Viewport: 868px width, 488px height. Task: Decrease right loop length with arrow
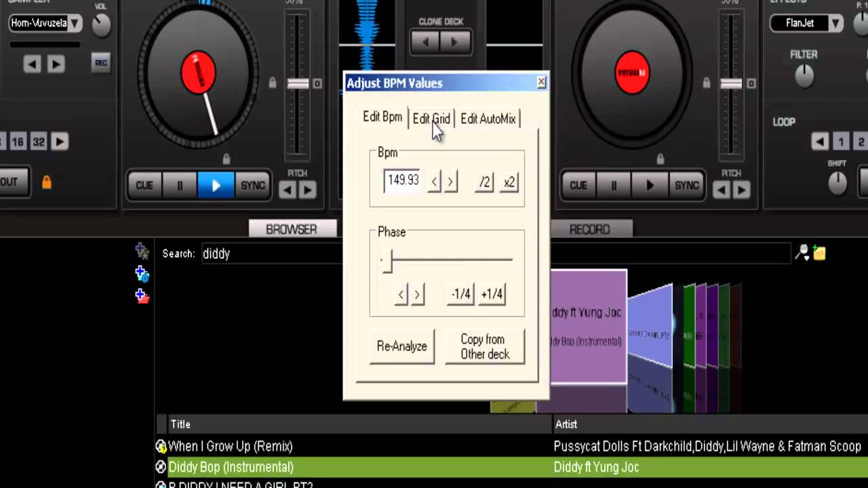click(820, 142)
